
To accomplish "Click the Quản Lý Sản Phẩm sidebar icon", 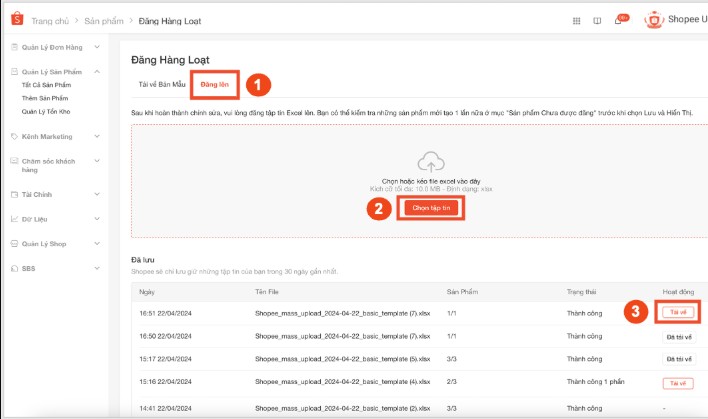I will tap(14, 71).
